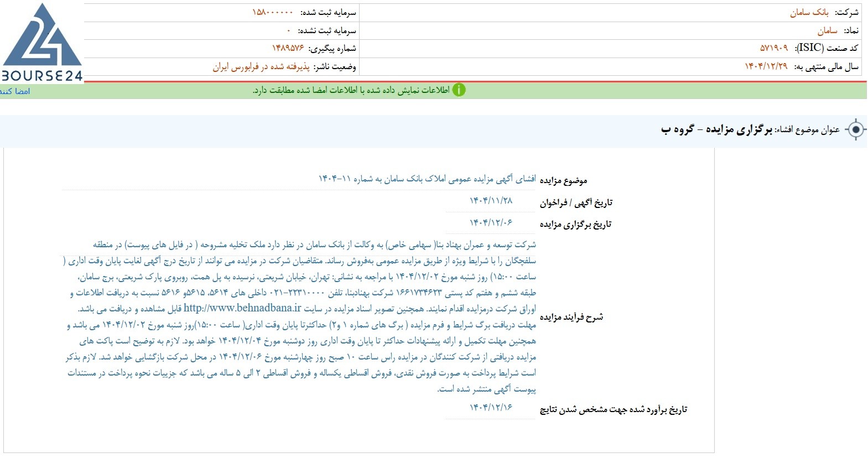Screen dimensions: 868x458
Task: Click the symbol value 'سامان'
Action: pos(827,30)
